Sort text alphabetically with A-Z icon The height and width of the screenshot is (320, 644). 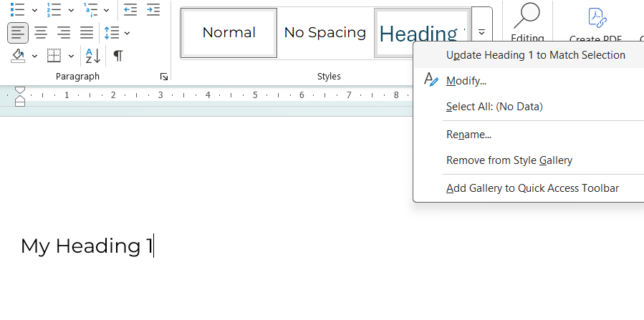coord(93,55)
